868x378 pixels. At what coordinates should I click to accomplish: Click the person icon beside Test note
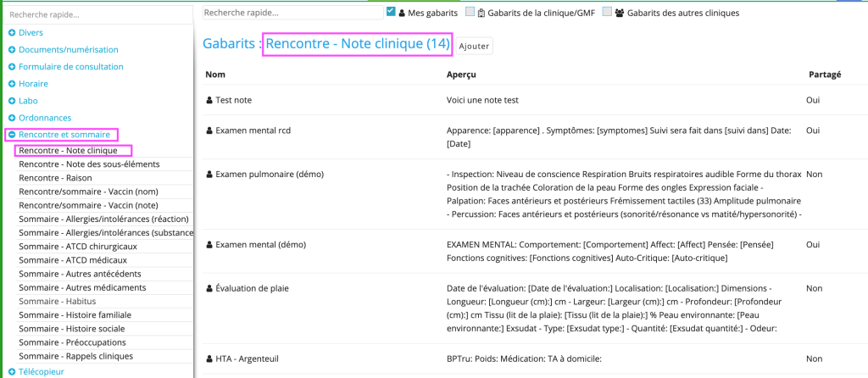(x=209, y=100)
